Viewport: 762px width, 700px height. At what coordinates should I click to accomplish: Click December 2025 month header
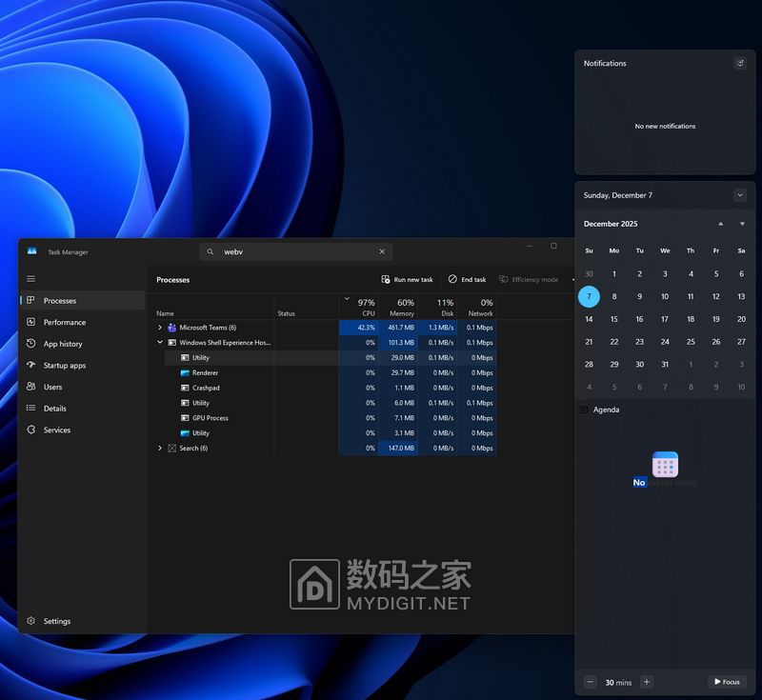click(611, 224)
